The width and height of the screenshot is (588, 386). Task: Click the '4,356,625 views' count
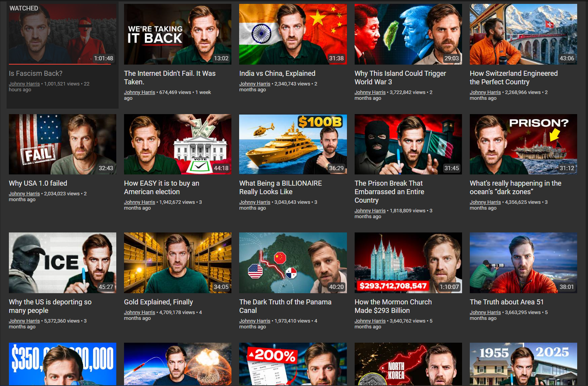(x=523, y=202)
